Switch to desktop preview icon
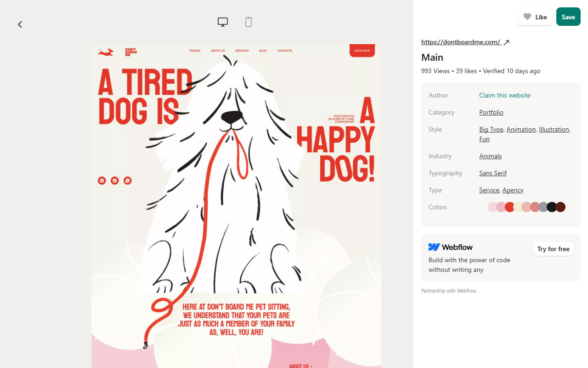Screen dimensions: 588x368 point(223,22)
